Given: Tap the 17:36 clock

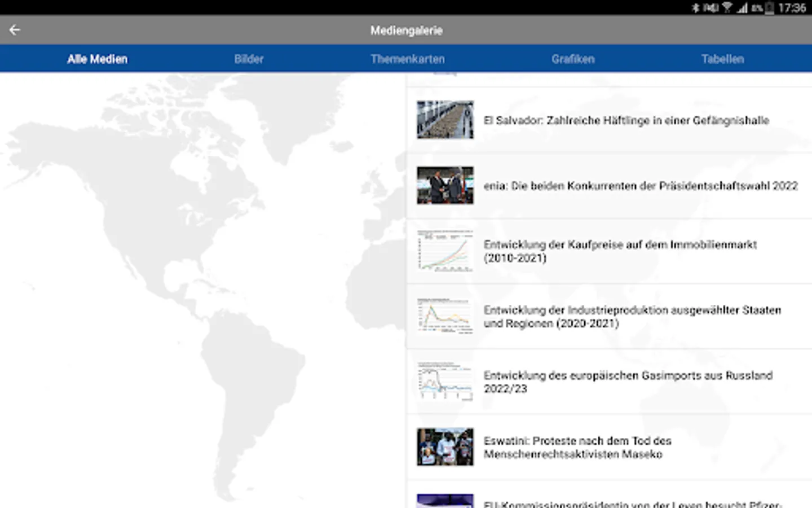Looking at the screenshot, I should click(792, 8).
